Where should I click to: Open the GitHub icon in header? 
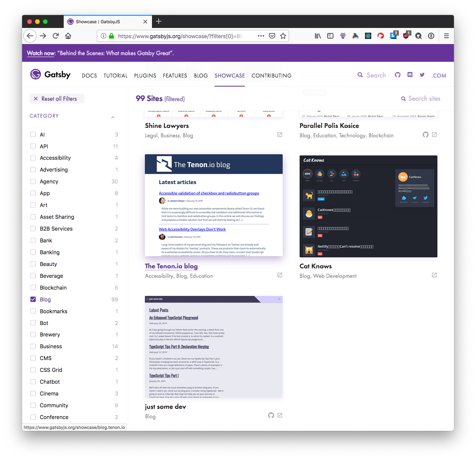tap(398, 75)
